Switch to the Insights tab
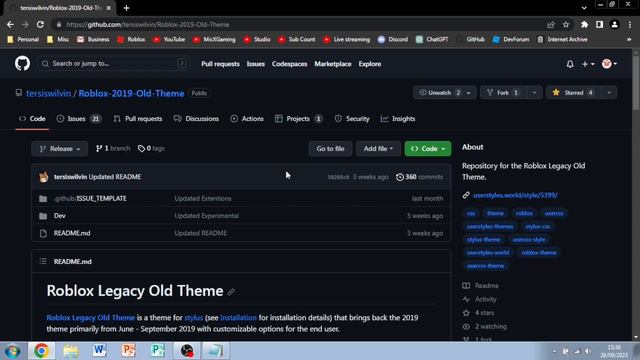Image resolution: width=640 pixels, height=360 pixels. 398,119
